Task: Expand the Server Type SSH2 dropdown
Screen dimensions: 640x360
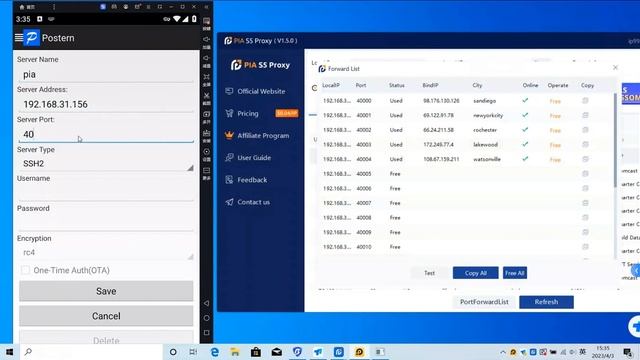Action: 106,164
